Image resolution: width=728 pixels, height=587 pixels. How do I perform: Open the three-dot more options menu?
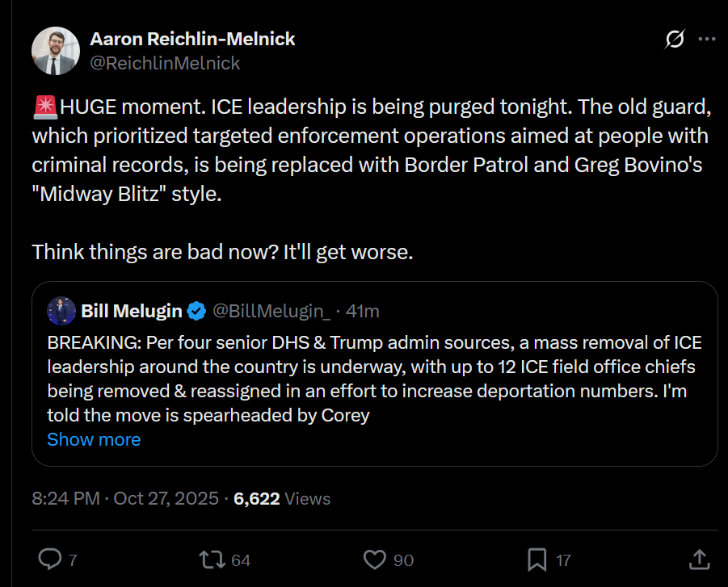click(706, 39)
